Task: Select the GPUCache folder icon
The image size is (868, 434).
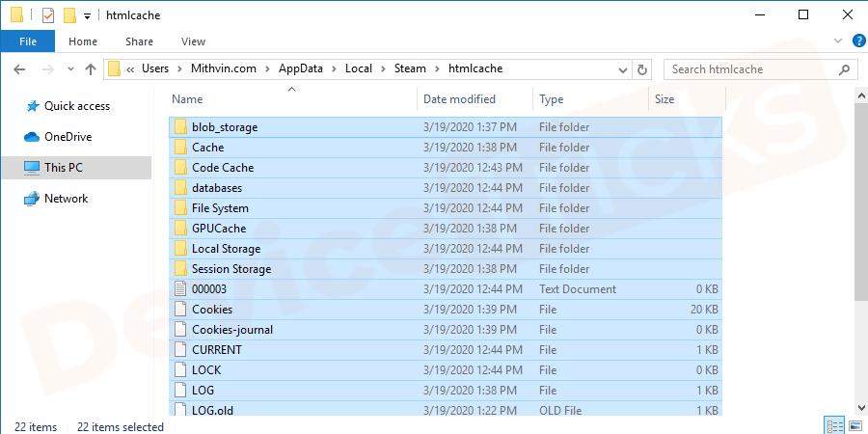Action: [x=180, y=228]
